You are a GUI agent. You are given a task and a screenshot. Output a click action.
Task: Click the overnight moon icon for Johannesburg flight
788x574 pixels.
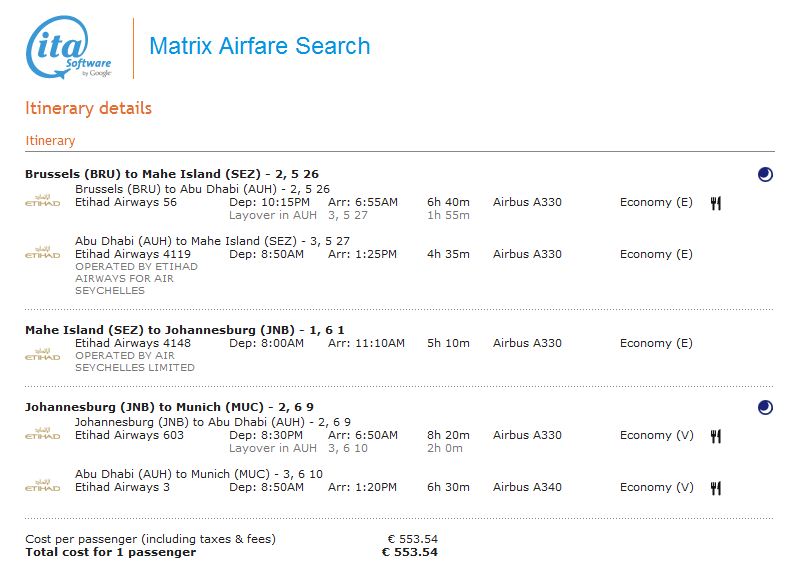(x=765, y=407)
